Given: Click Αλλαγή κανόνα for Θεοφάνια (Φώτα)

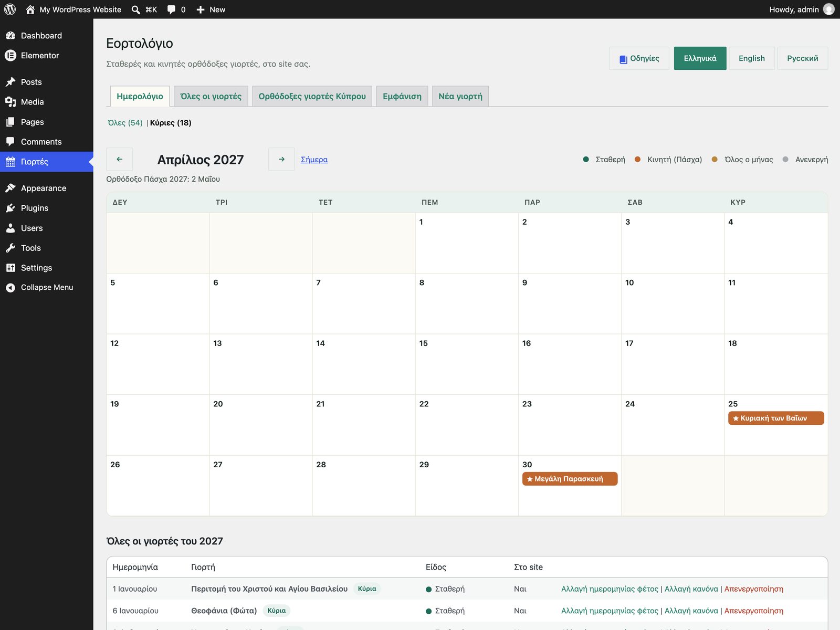Looking at the screenshot, I should tap(691, 611).
